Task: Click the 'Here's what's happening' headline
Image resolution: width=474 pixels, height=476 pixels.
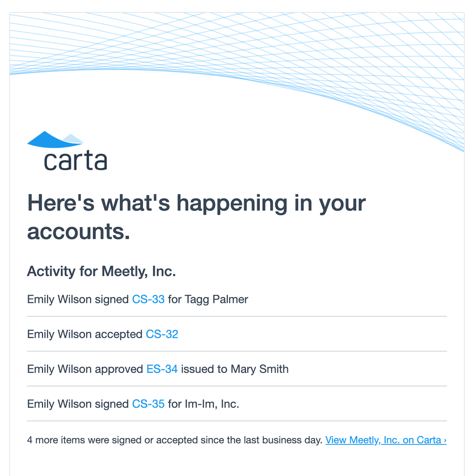Action: (196, 203)
